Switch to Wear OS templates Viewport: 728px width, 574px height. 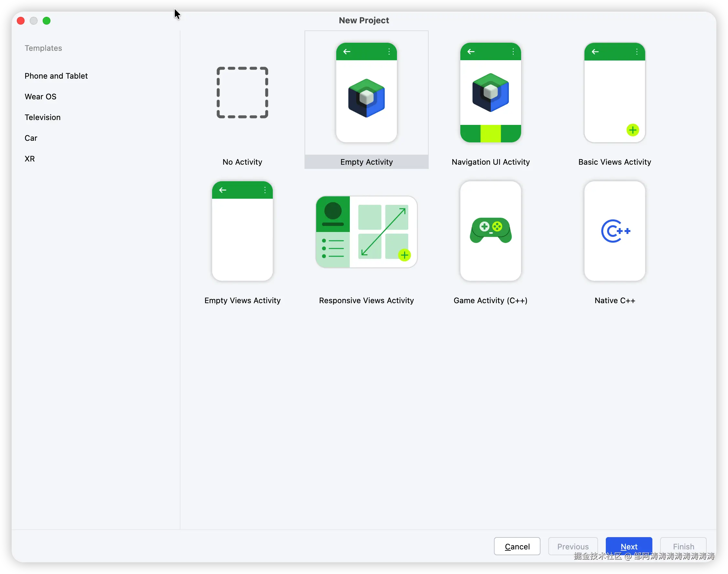tap(40, 97)
